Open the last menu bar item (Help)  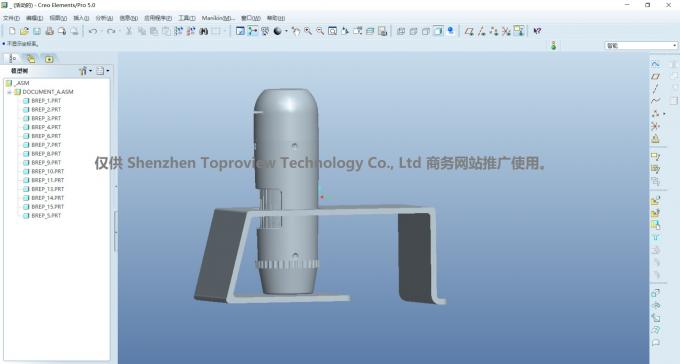pyautogui.click(x=276, y=18)
